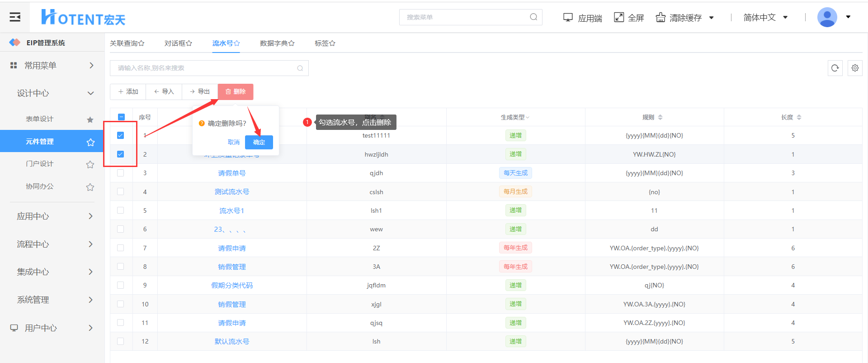Screen dimensions: 868x363
Task: Click the user avatar icon
Action: [827, 17]
